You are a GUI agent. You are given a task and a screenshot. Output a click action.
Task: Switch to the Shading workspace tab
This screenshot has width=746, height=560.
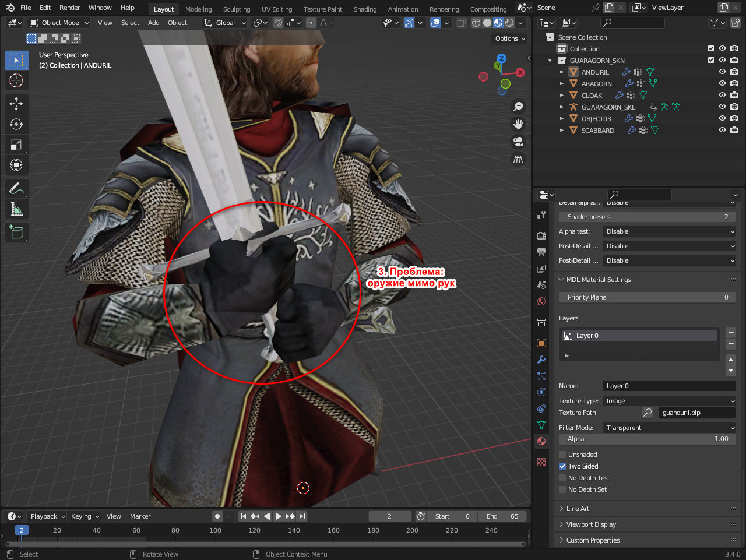click(x=365, y=9)
